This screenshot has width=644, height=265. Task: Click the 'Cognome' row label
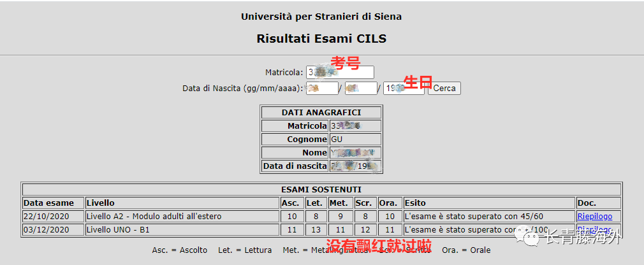pyautogui.click(x=295, y=140)
